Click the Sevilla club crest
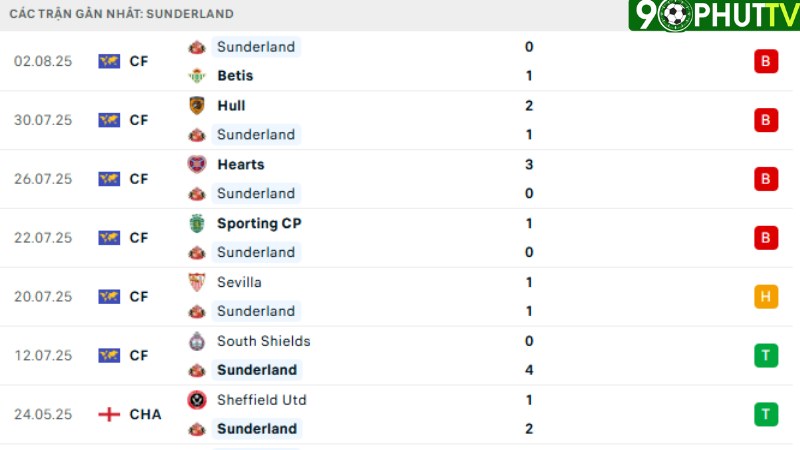 [x=197, y=282]
